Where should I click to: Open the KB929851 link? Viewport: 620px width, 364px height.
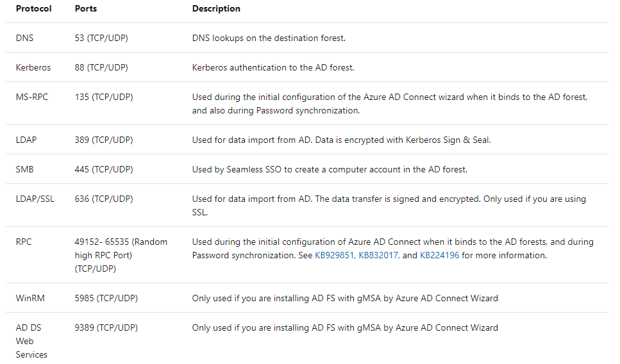coord(334,256)
